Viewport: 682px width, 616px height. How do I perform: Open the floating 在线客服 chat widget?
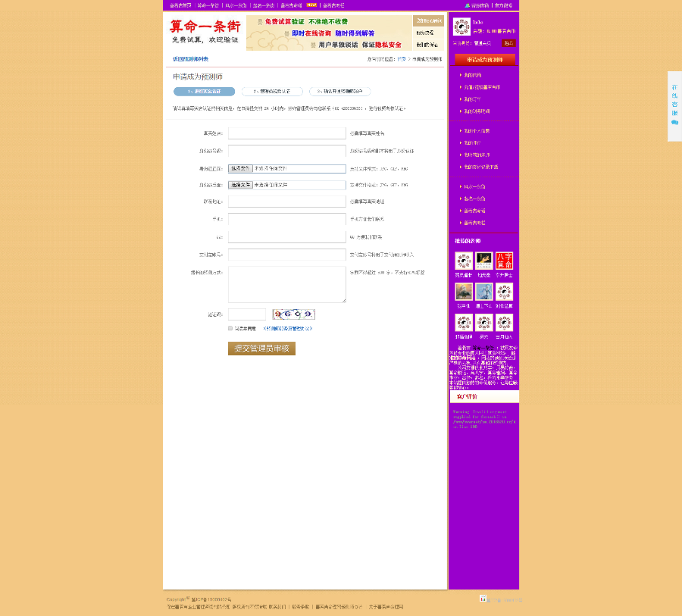pos(674,106)
